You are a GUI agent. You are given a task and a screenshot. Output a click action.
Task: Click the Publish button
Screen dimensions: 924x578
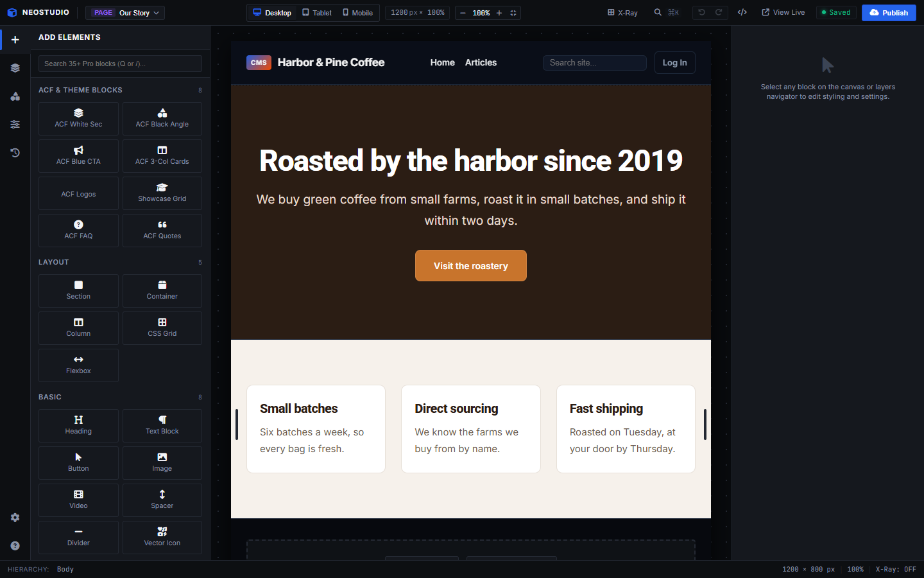(x=889, y=12)
